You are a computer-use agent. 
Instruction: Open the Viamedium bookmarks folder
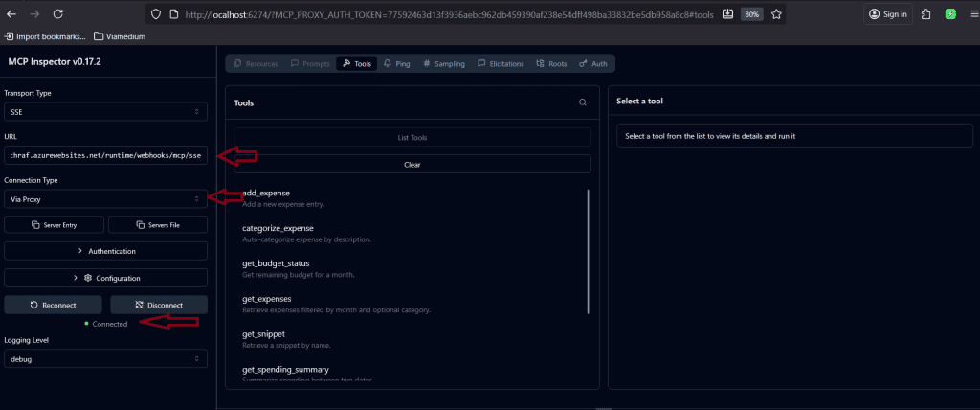click(x=120, y=36)
